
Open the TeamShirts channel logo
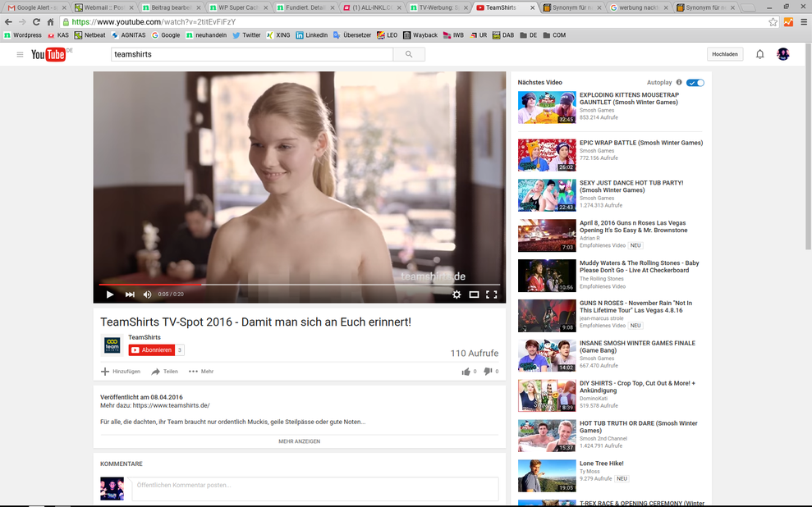(x=112, y=345)
